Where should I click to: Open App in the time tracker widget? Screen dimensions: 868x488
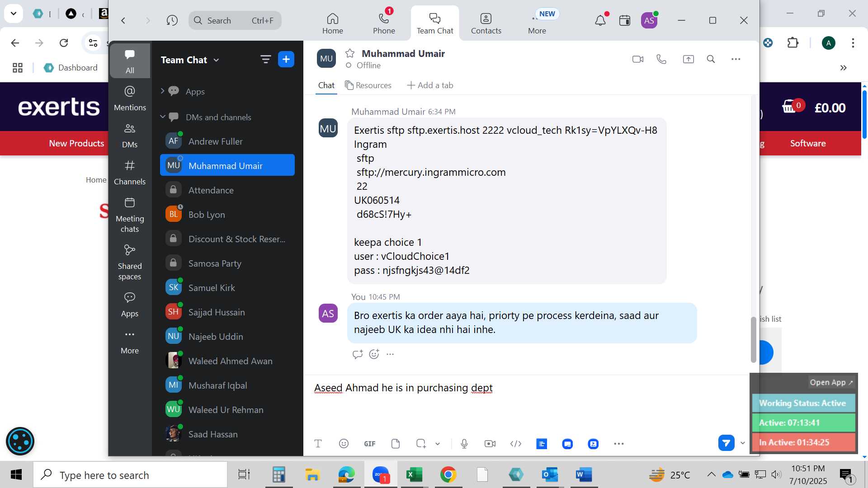point(831,382)
